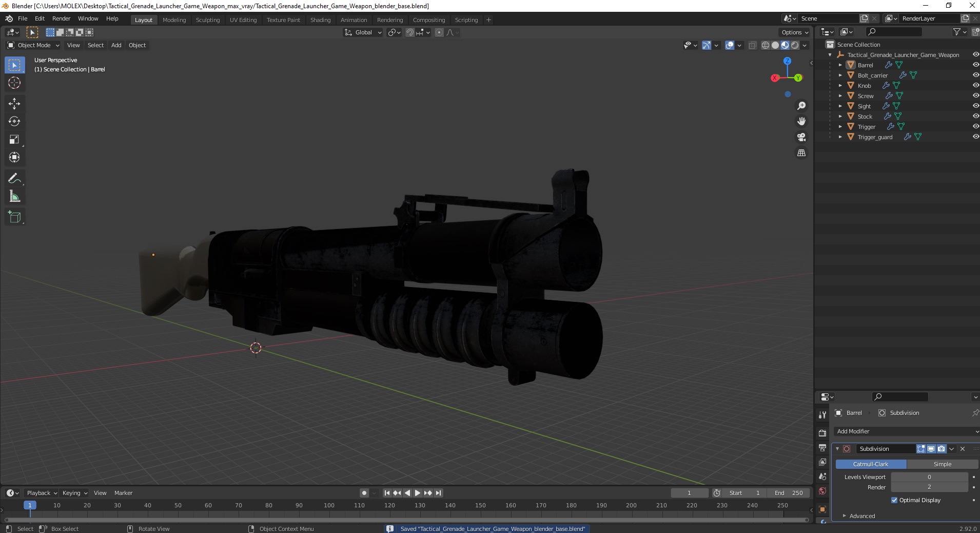
Task: Hide the Knob object
Action: point(975,85)
